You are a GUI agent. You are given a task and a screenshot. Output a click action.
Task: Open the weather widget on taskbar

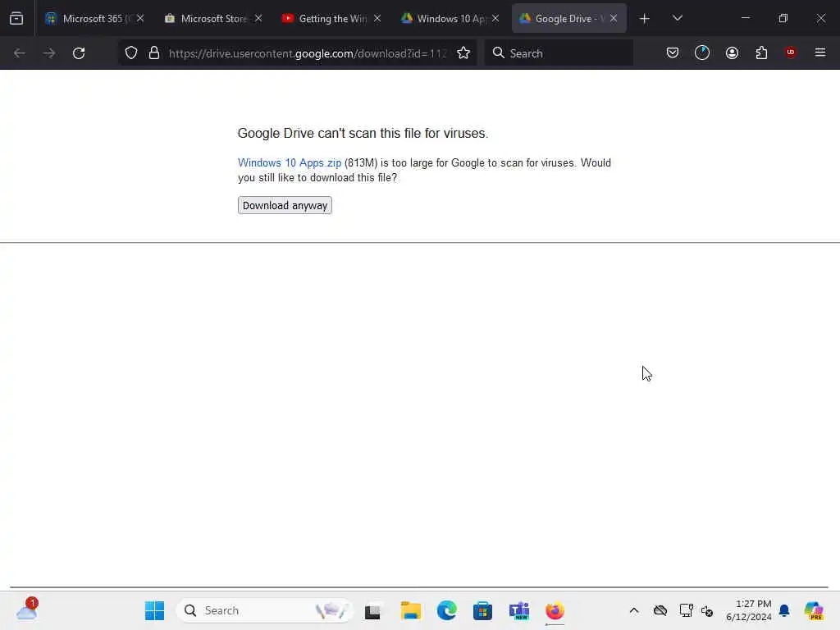coord(27,609)
